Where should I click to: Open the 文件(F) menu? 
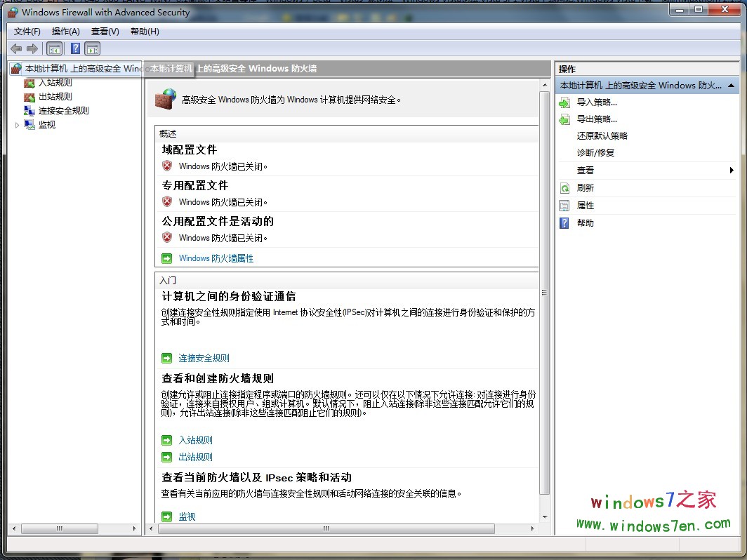pos(27,32)
